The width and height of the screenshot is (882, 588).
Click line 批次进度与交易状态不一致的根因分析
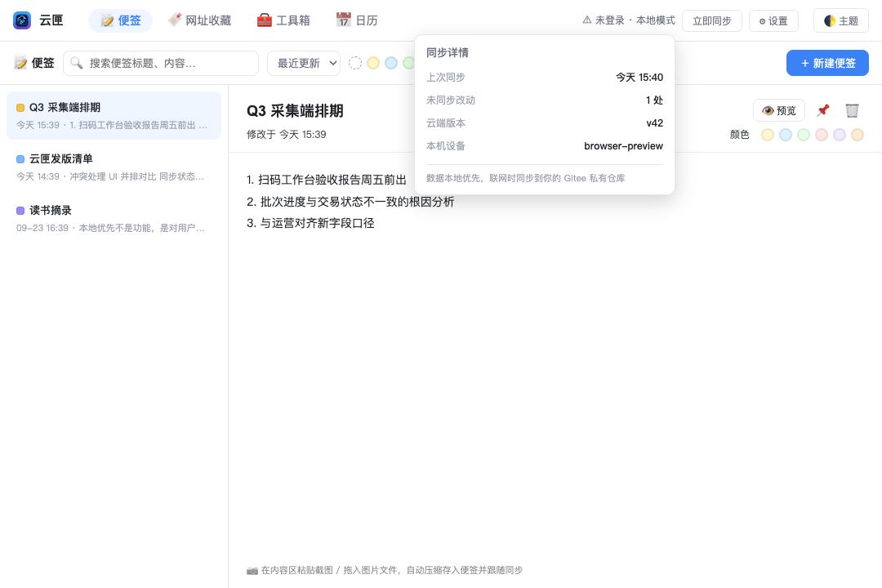tap(350, 202)
